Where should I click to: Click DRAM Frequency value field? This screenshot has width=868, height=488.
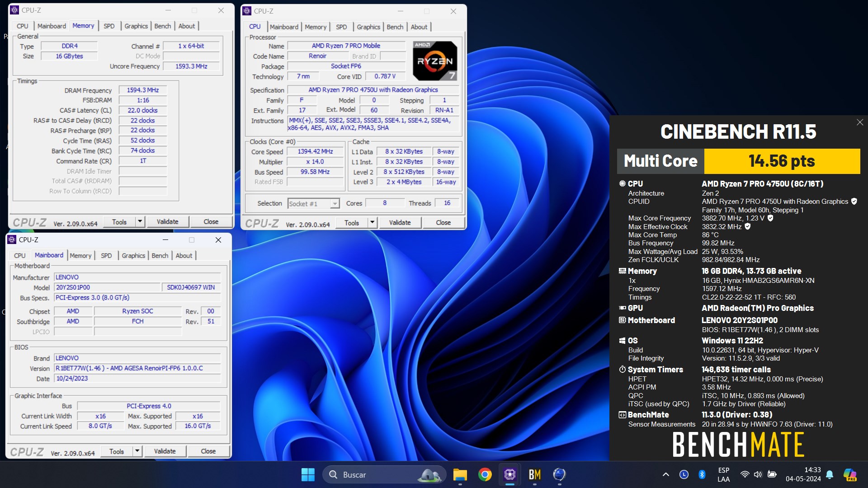click(143, 90)
